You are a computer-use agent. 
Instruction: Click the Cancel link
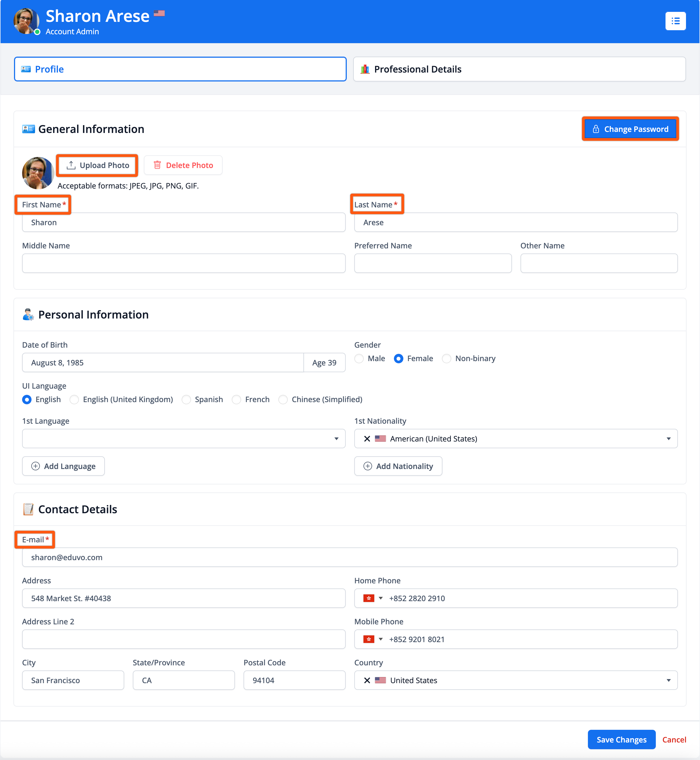[x=674, y=740]
